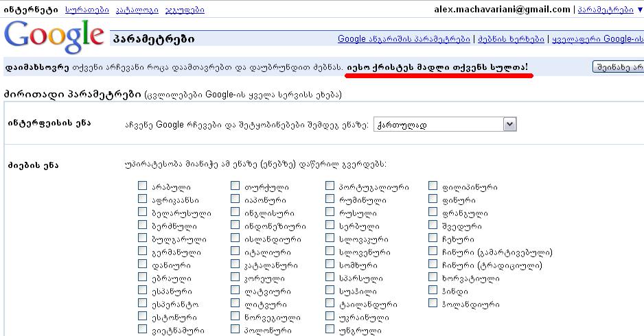Open the პარამეტრები link beside the email address

[606, 10]
